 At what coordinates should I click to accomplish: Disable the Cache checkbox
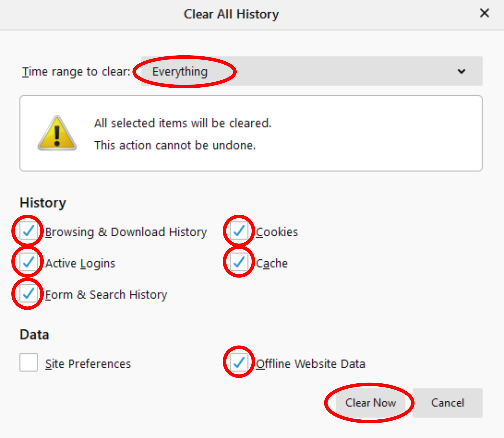239,262
